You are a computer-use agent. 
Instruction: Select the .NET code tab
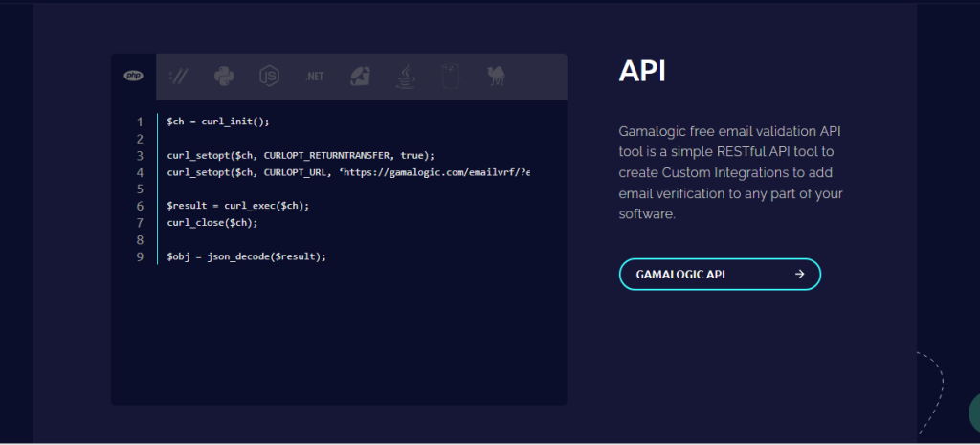click(314, 77)
